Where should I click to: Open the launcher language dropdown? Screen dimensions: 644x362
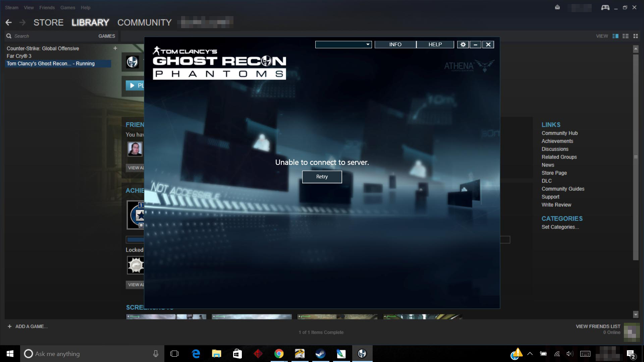(x=343, y=45)
